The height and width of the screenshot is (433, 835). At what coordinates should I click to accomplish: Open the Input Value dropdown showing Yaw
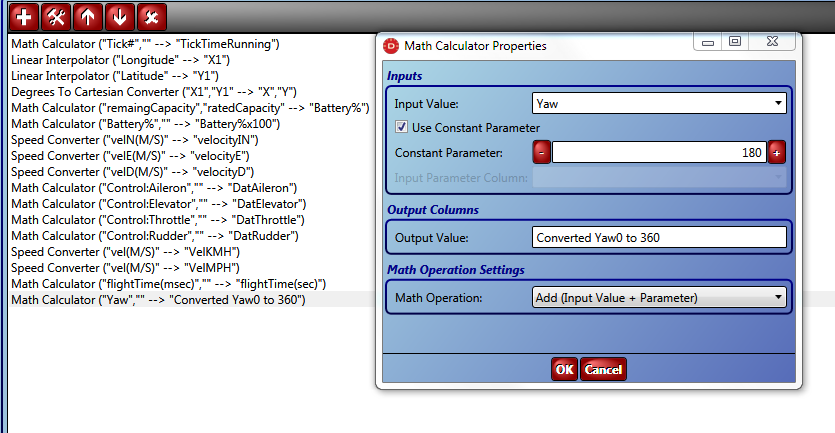pos(659,103)
